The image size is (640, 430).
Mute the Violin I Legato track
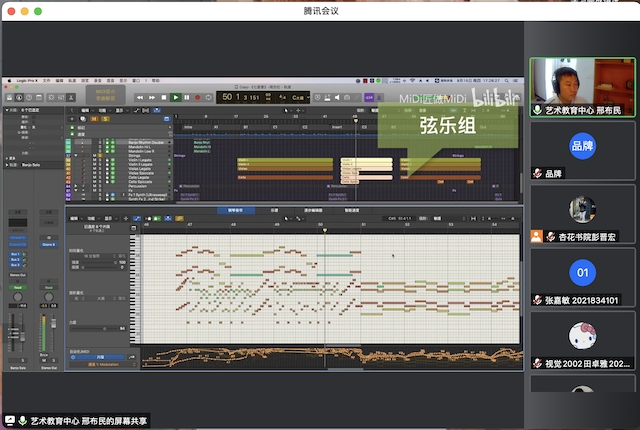[x=94, y=160]
